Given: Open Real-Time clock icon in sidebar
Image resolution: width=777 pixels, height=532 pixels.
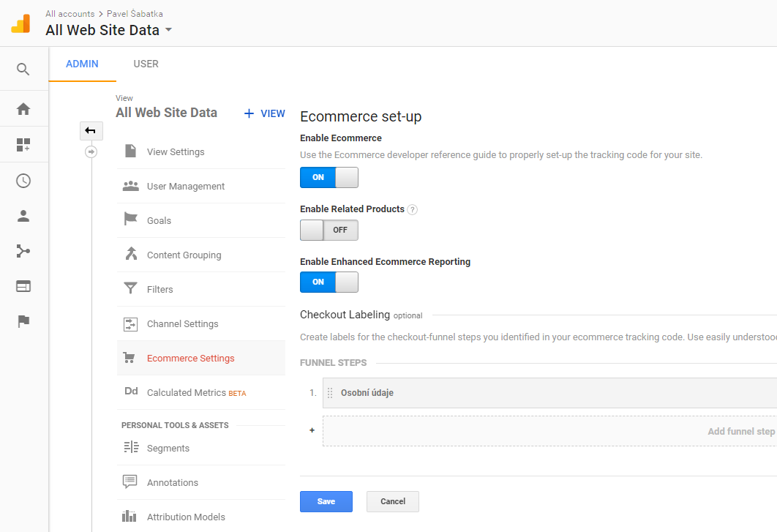Looking at the screenshot, I should click(23, 181).
